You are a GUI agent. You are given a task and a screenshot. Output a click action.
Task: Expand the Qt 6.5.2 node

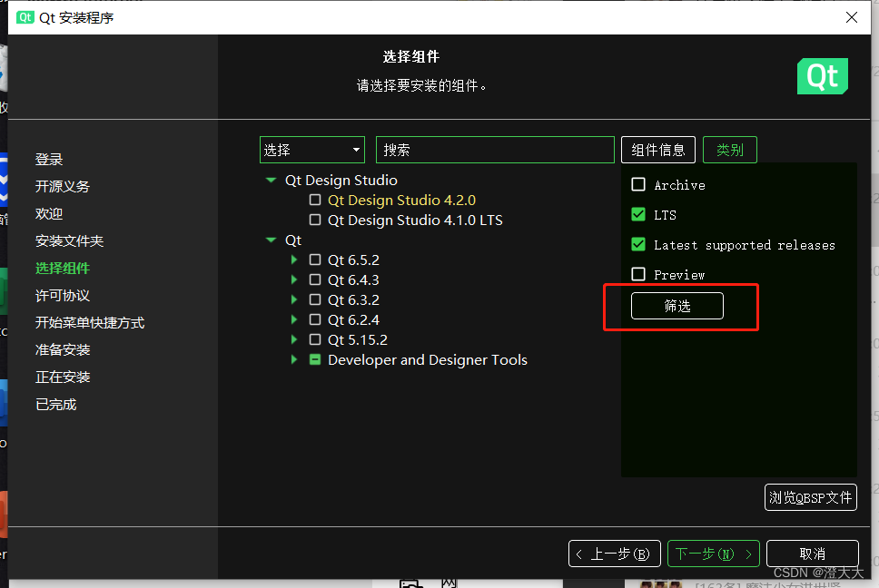click(x=294, y=260)
